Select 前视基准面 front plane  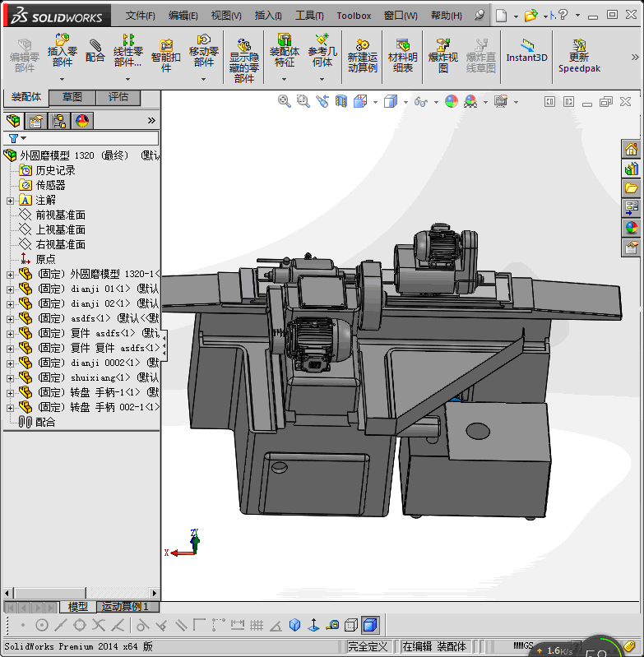point(60,215)
